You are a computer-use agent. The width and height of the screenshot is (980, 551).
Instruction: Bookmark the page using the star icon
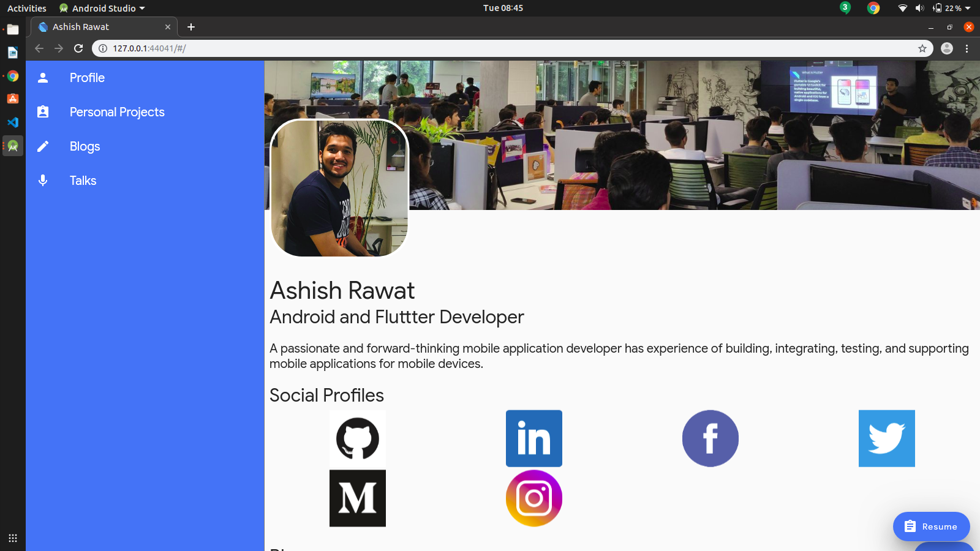(922, 48)
